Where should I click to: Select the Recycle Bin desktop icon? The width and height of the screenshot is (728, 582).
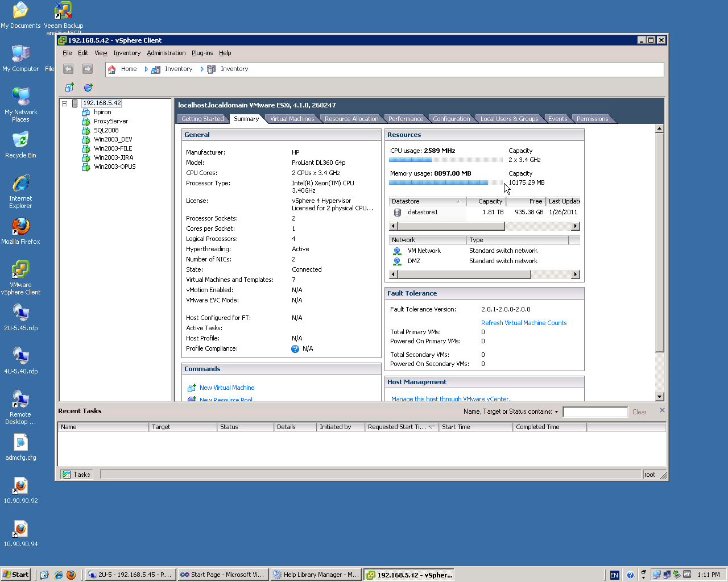coord(20,145)
